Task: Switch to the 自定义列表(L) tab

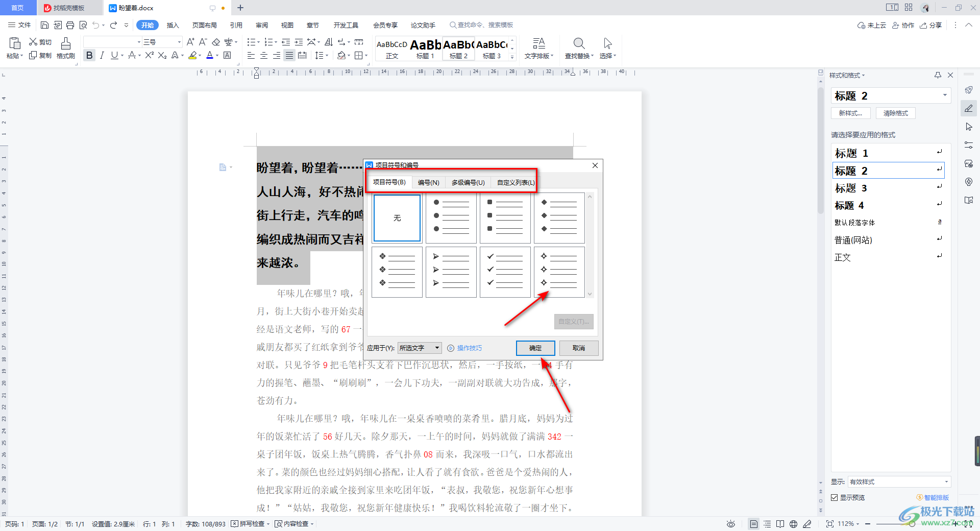Action: click(x=516, y=182)
